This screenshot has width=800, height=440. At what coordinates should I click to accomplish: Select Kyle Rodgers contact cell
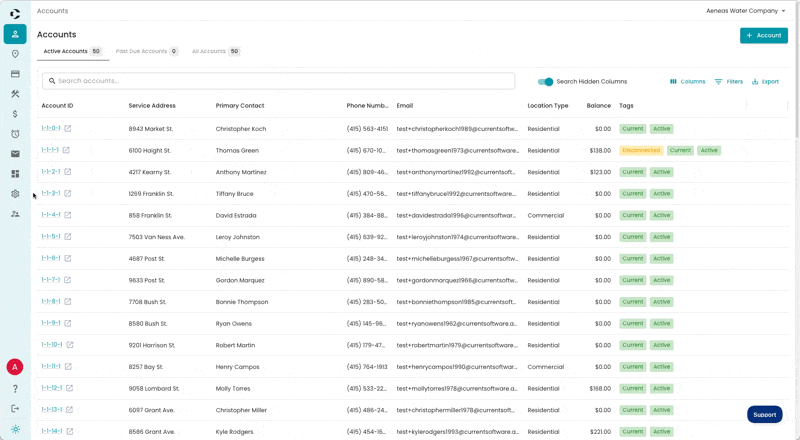(x=234, y=432)
